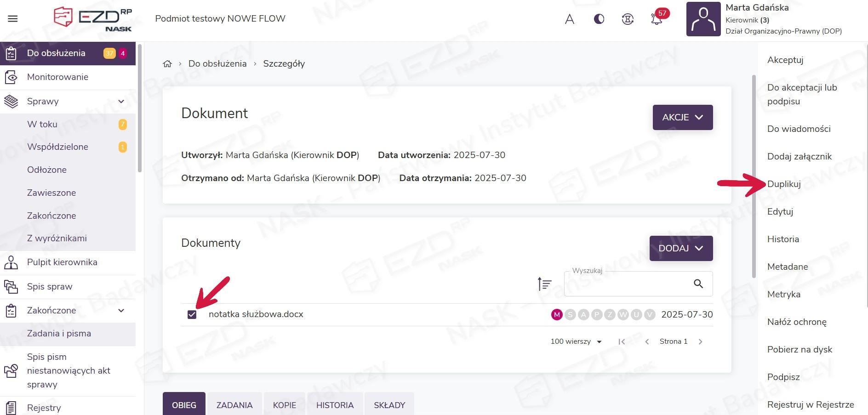Uncheck the notatka służbowa.docx checkbox
This screenshot has width=868, height=415.
tap(192, 315)
